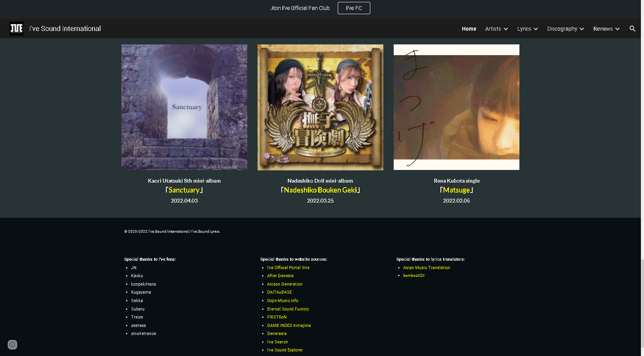Click the 'Join I've Official Fan Club' text
Screen dimensions: 644x356
300,8
